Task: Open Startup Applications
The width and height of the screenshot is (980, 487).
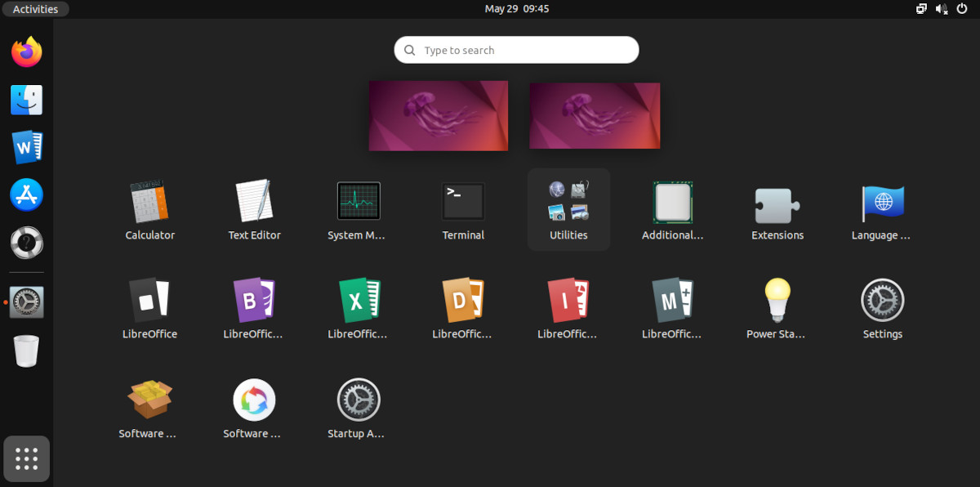Action: tap(358, 400)
